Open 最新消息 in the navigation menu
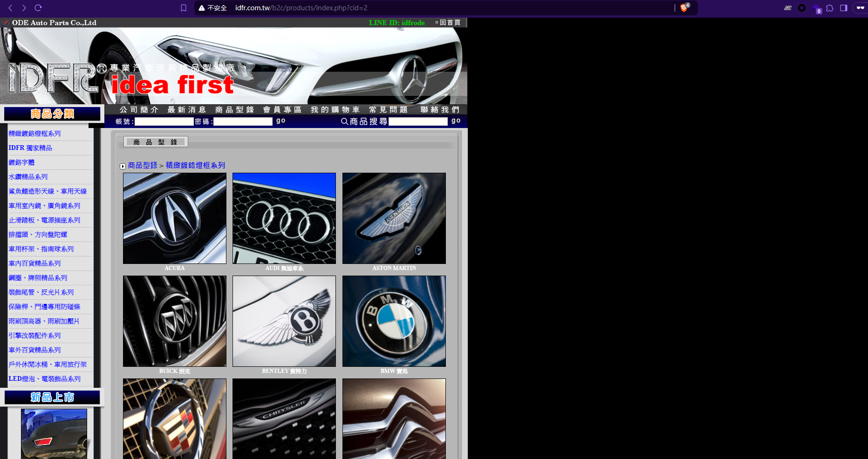This screenshot has height=459, width=868. click(x=186, y=110)
